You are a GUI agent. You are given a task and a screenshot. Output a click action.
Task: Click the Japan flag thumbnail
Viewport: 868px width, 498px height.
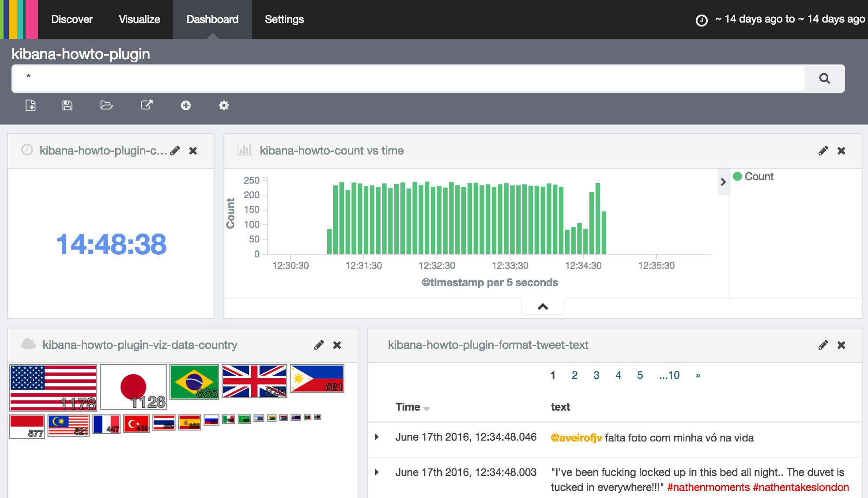(x=133, y=387)
